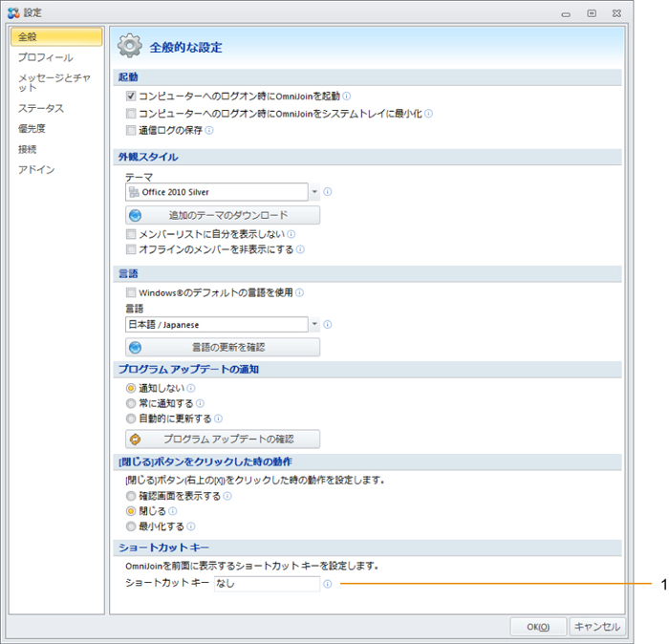Click the キャンセル button
This screenshot has width=669, height=644.
click(597, 627)
